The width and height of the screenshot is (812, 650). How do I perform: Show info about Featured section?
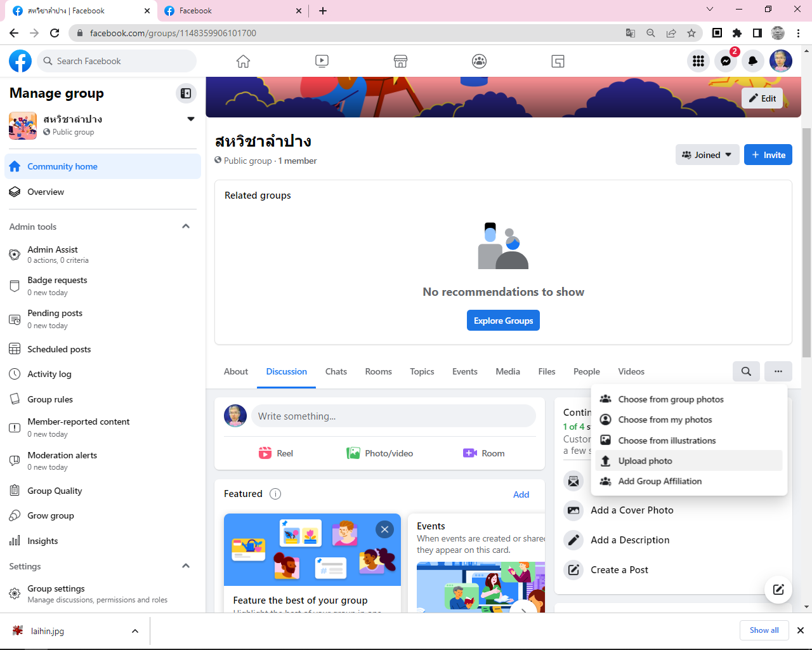point(275,494)
